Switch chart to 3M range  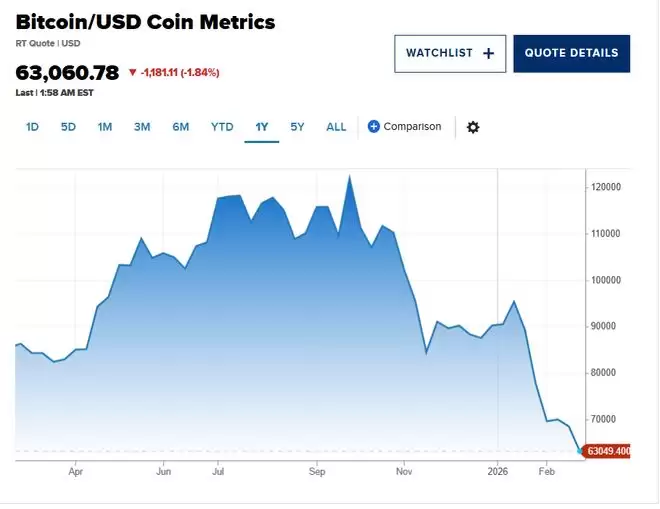(142, 127)
